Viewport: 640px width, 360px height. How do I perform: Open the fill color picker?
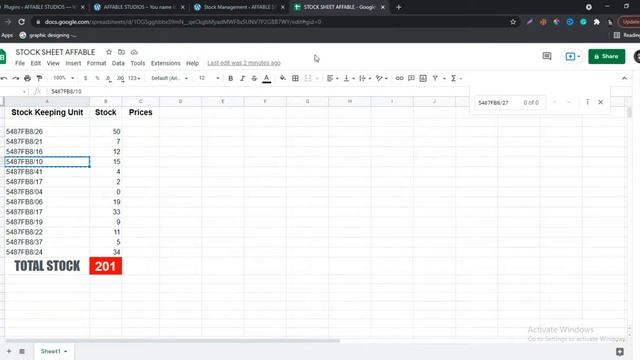tap(282, 78)
